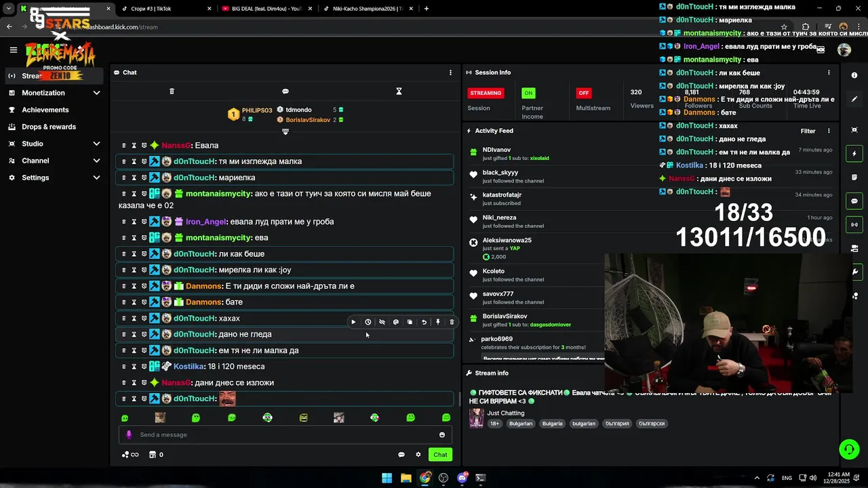Click the undo arrow in the hover toolbar
The height and width of the screenshot is (488, 868).
coord(424,323)
